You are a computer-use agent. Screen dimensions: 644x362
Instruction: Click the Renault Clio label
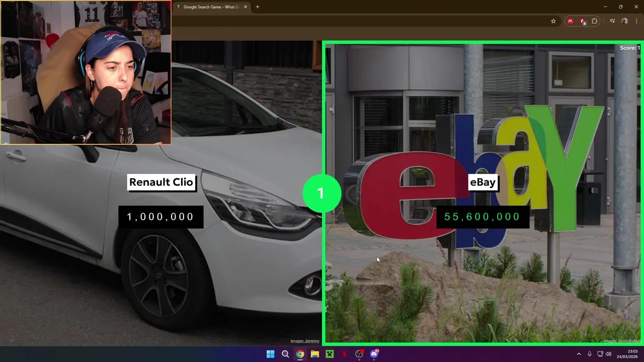tap(161, 182)
